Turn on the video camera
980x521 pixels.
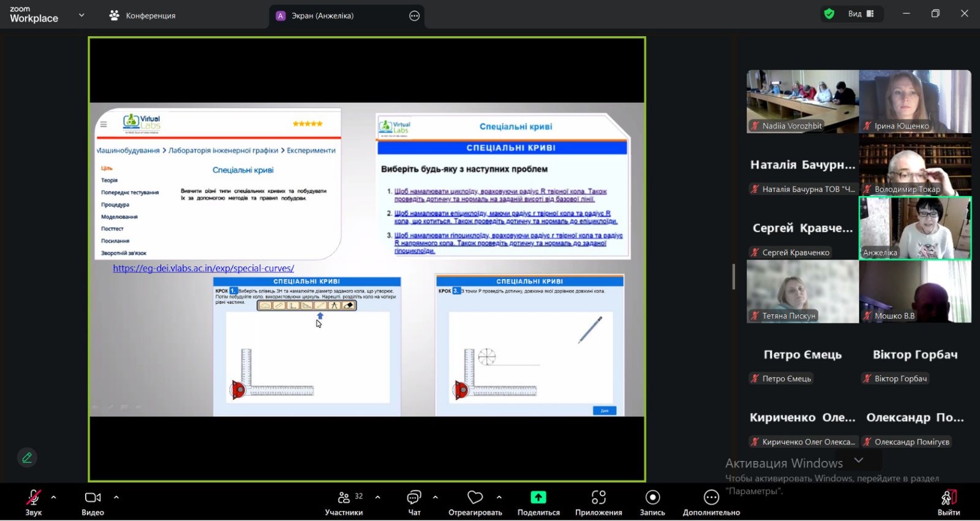92,497
